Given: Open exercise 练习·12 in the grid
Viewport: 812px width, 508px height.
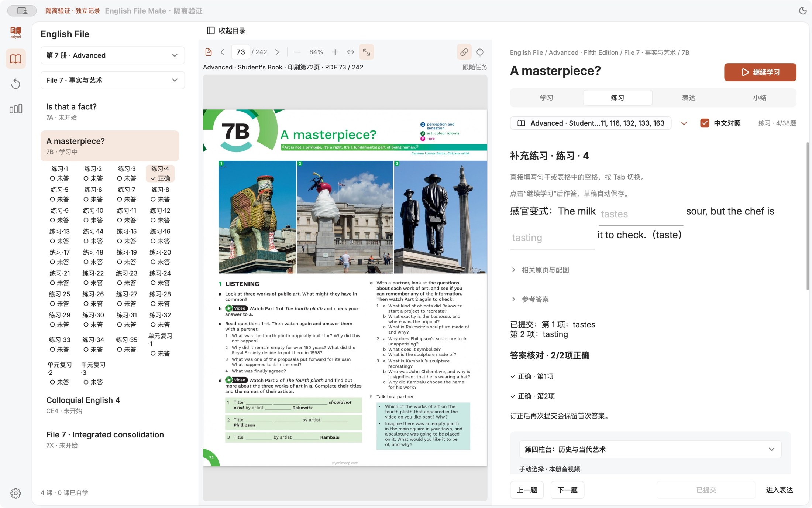Looking at the screenshot, I should click(160, 215).
